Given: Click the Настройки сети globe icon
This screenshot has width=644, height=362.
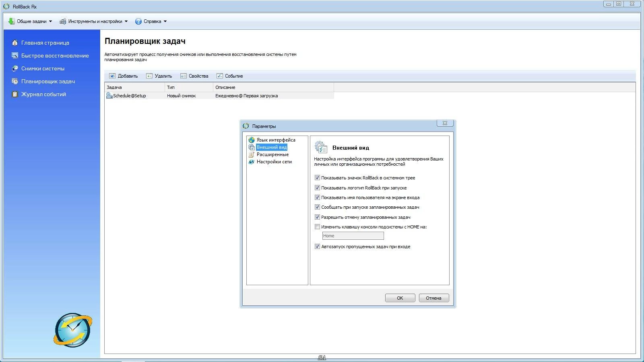Looking at the screenshot, I should (x=252, y=162).
